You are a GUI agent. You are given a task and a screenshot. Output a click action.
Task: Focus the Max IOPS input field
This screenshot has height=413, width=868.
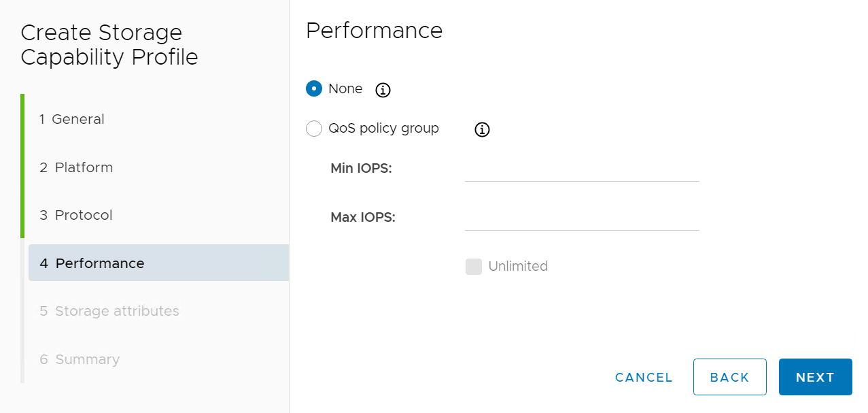pyautogui.click(x=582, y=218)
